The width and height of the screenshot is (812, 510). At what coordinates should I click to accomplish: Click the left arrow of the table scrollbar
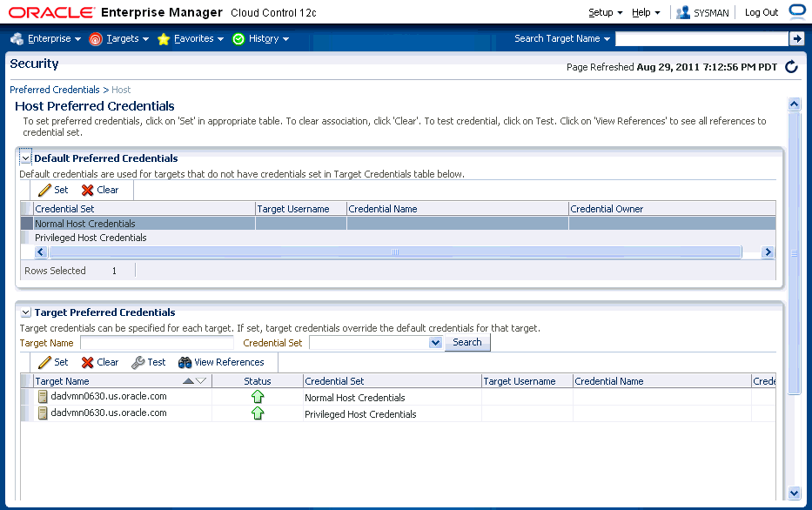tap(41, 252)
